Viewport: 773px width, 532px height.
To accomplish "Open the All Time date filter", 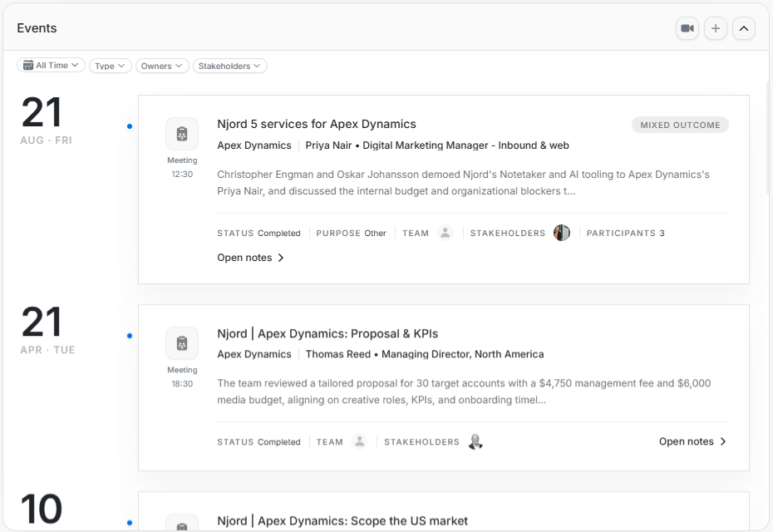I will point(51,65).
